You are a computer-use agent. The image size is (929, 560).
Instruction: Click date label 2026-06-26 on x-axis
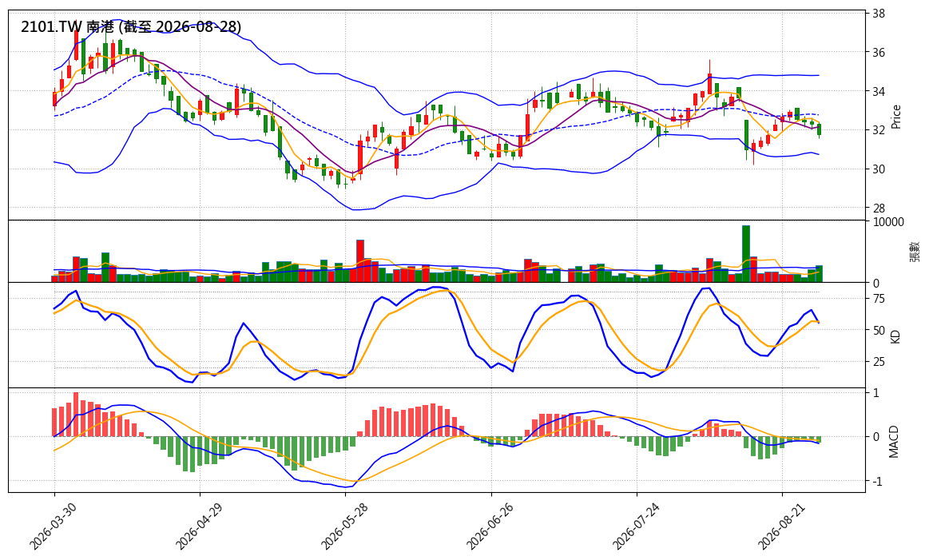pos(488,526)
